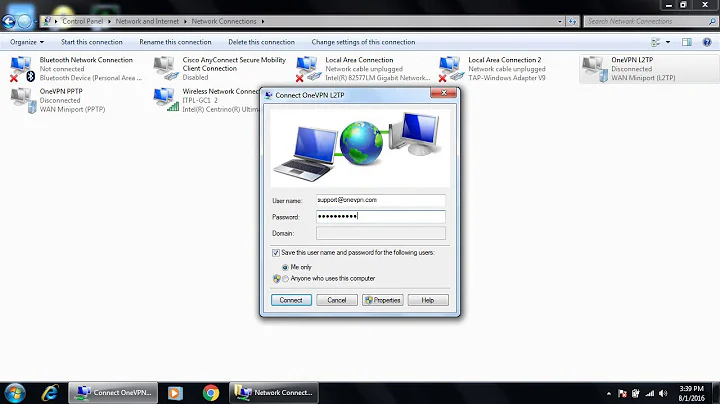The height and width of the screenshot is (404, 720).
Task: Click the Connect button
Action: 291,300
